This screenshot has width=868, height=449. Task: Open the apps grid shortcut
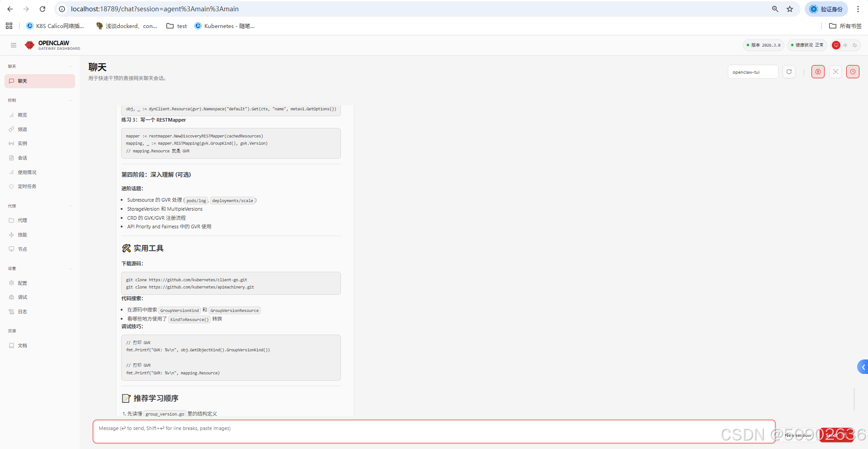point(9,26)
